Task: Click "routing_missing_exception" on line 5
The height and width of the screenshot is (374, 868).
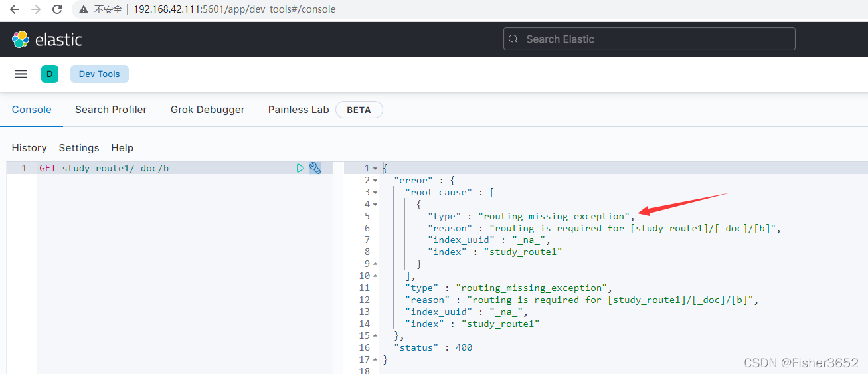Action: [x=554, y=216]
